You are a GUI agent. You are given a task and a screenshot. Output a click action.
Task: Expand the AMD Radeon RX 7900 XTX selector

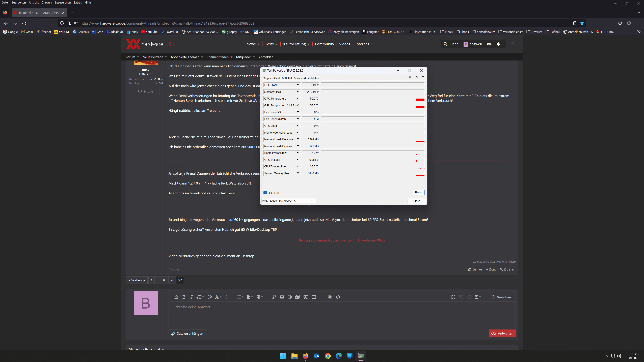288,201
